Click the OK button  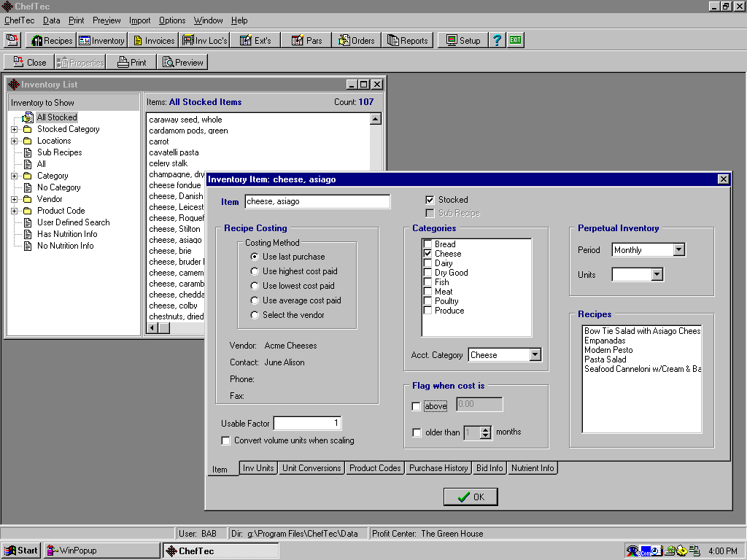470,497
